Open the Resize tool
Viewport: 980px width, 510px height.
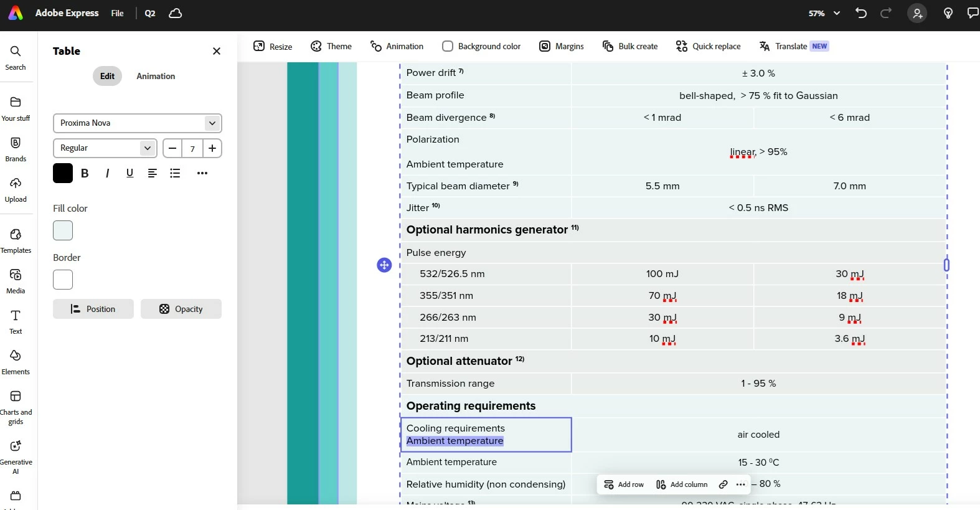point(273,46)
